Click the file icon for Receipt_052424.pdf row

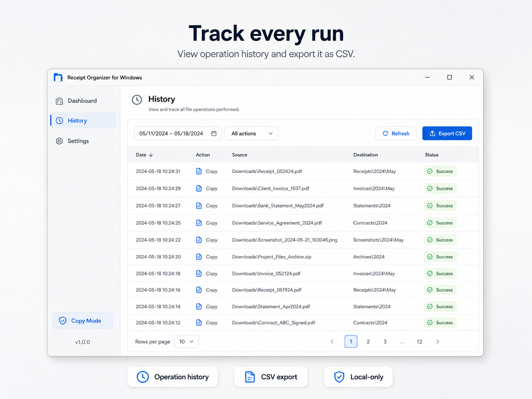(x=199, y=171)
